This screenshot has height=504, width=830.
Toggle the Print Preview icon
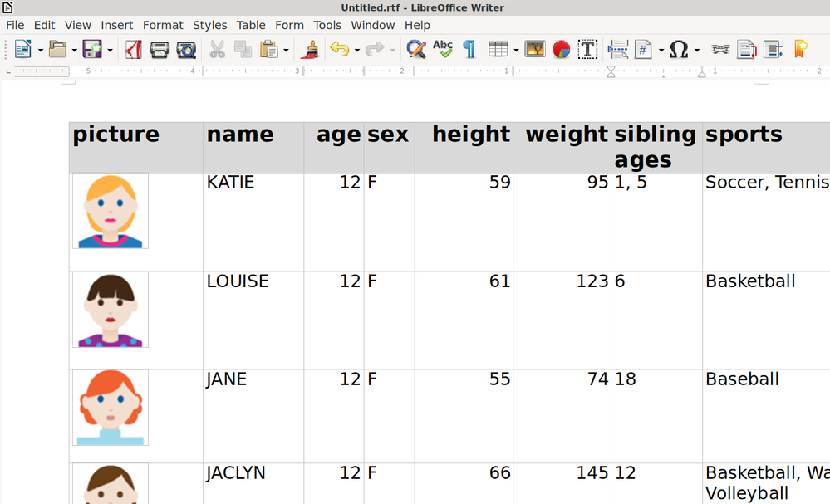pos(186,50)
